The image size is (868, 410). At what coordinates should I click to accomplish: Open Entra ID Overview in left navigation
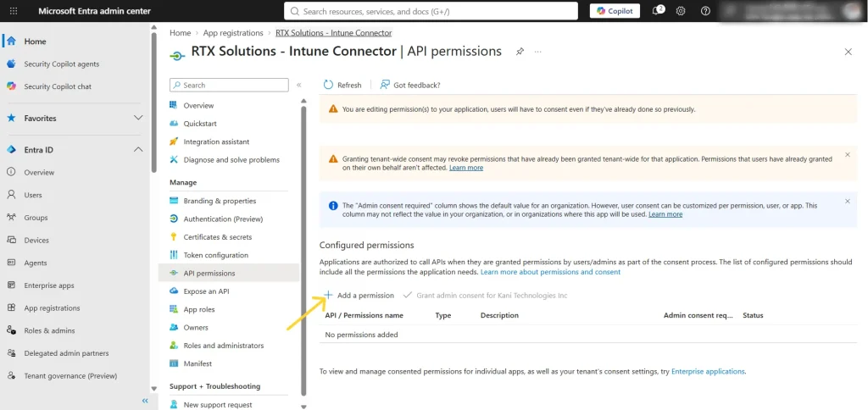pyautogui.click(x=39, y=173)
